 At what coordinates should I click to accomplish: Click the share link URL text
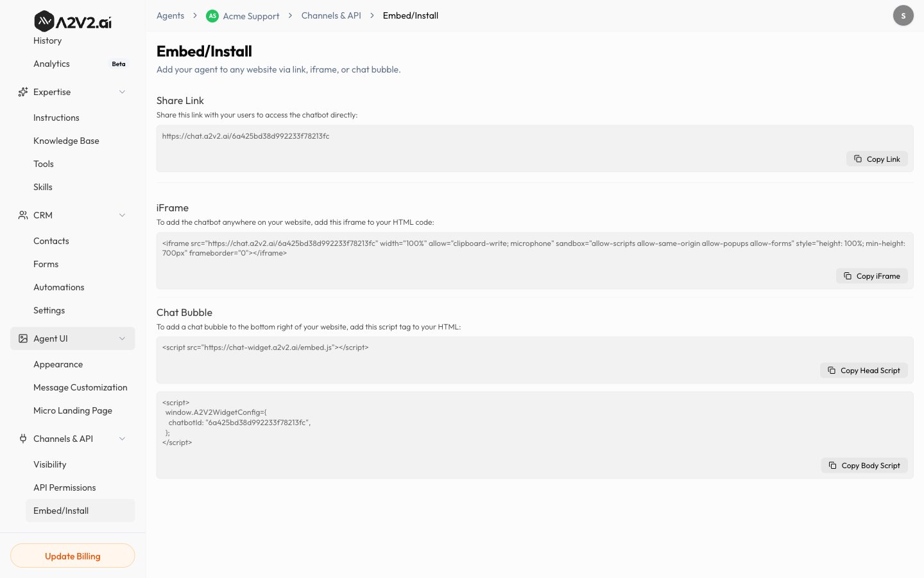(x=246, y=136)
